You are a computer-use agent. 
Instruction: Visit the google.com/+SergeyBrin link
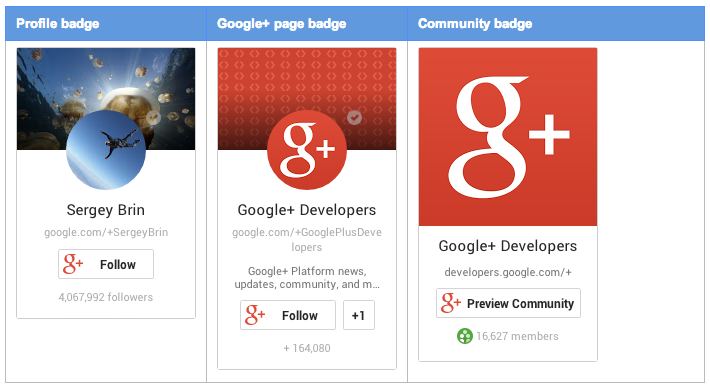click(106, 232)
